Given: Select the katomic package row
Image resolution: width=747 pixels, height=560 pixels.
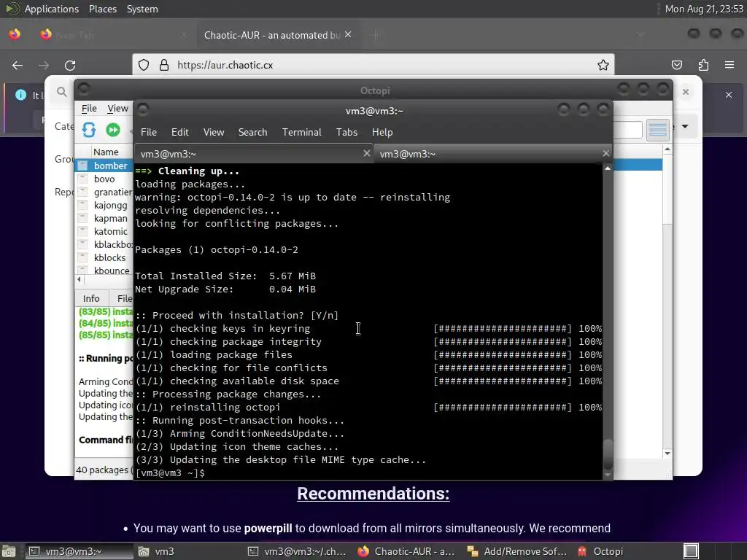Looking at the screenshot, I should [x=104, y=231].
